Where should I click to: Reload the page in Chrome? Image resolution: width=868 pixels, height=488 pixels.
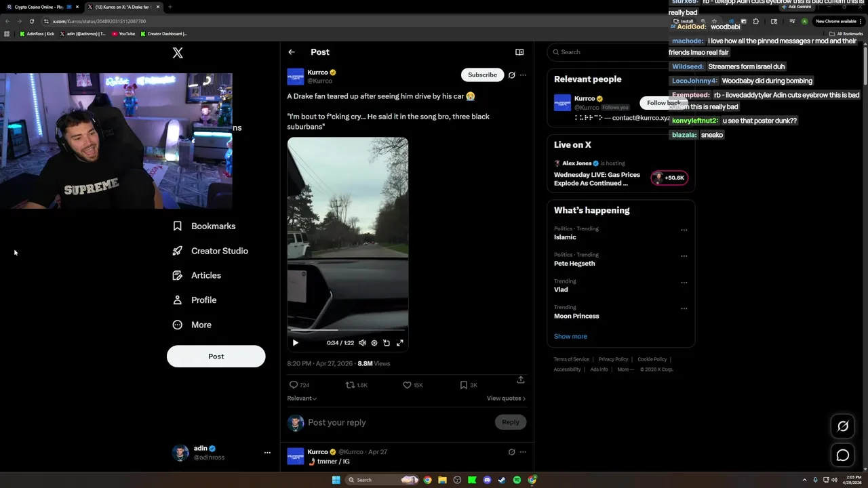click(31, 21)
